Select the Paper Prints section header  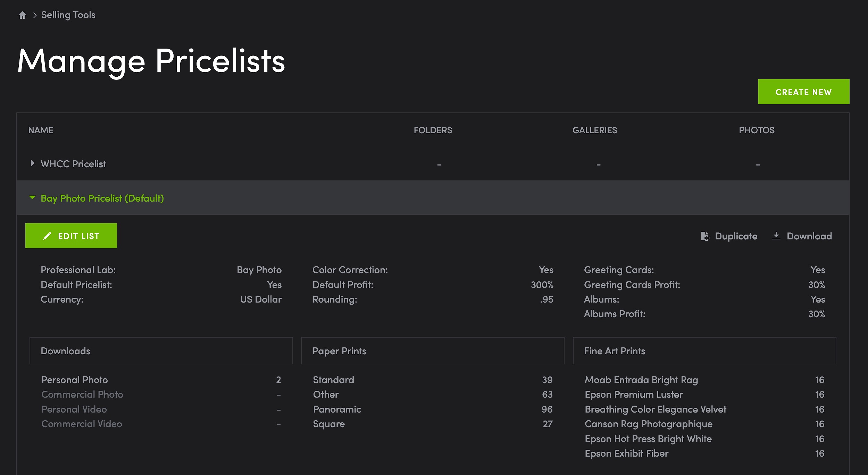(433, 351)
